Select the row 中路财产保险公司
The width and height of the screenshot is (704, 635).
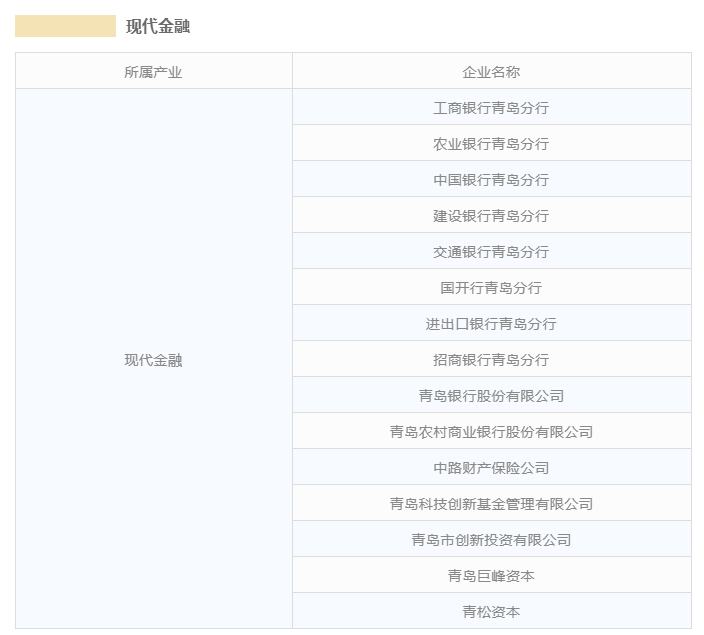click(492, 467)
